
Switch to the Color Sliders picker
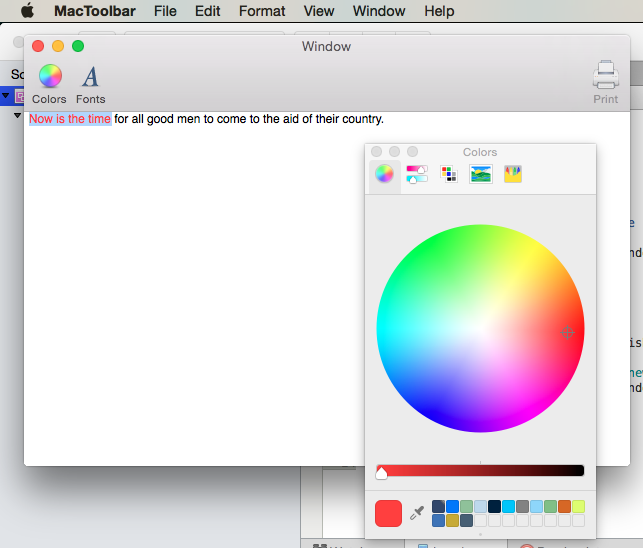tap(417, 174)
